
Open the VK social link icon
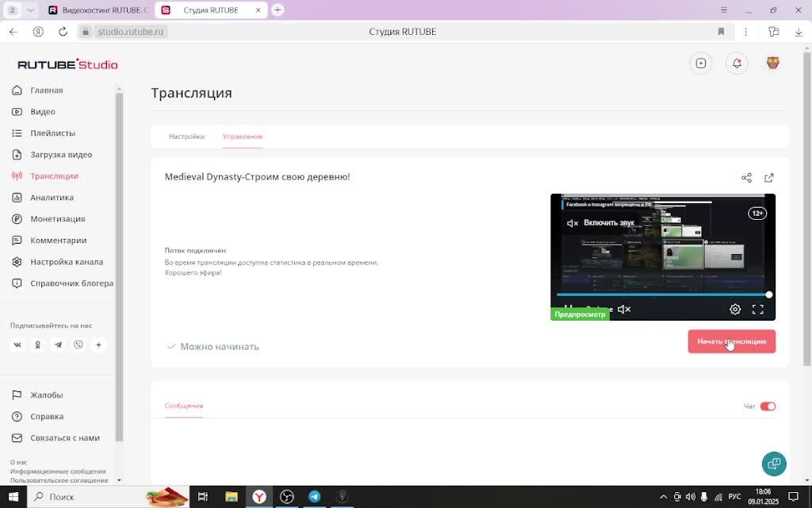[17, 345]
